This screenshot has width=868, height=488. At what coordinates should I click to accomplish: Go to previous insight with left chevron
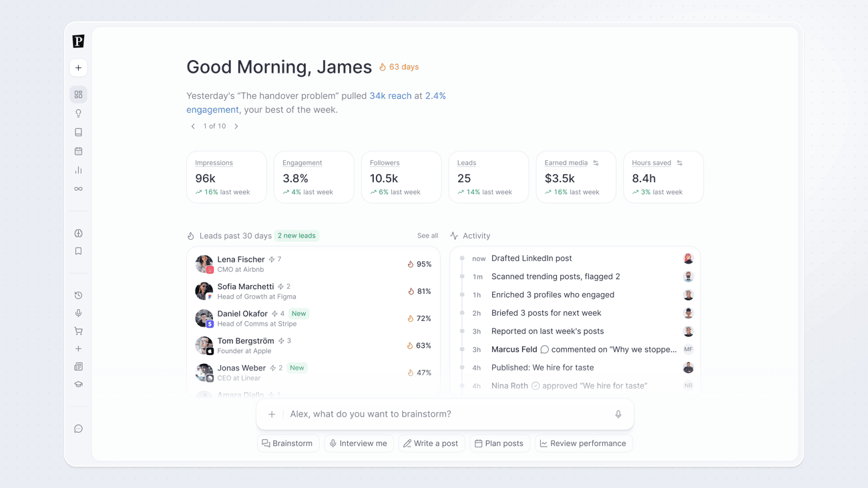point(193,126)
